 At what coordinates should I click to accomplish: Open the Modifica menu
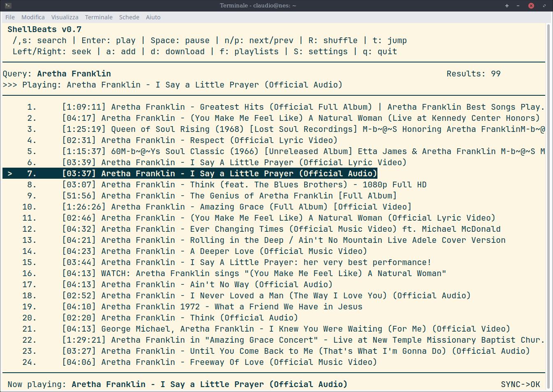[x=33, y=17]
